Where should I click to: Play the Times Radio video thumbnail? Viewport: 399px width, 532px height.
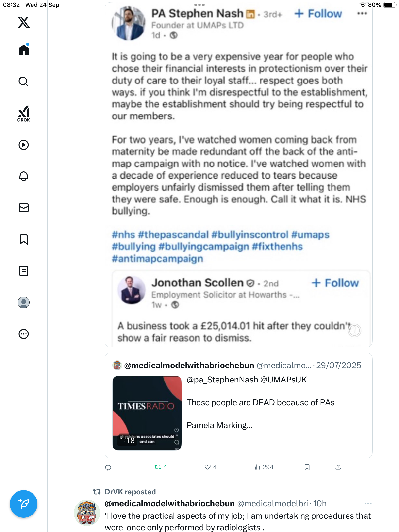(147, 413)
